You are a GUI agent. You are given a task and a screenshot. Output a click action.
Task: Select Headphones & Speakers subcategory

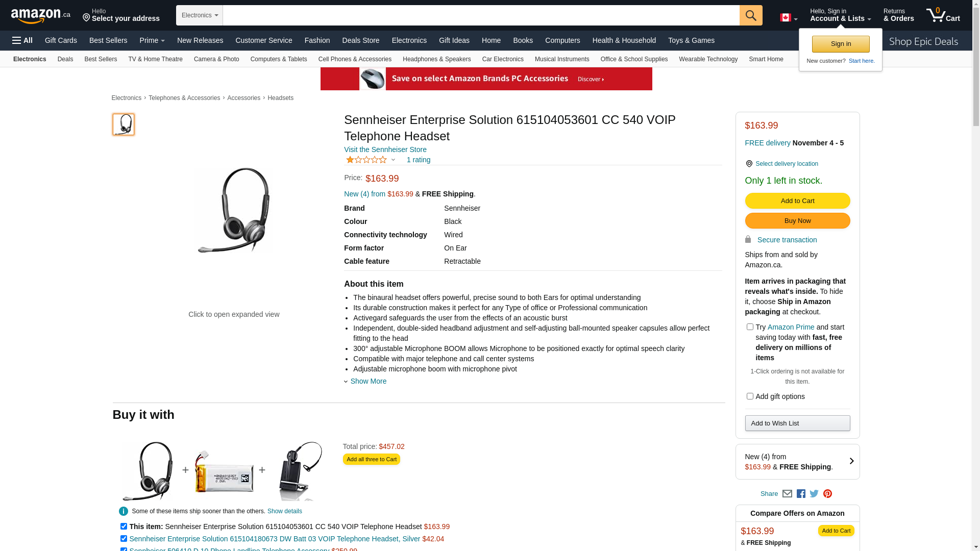(x=437, y=59)
